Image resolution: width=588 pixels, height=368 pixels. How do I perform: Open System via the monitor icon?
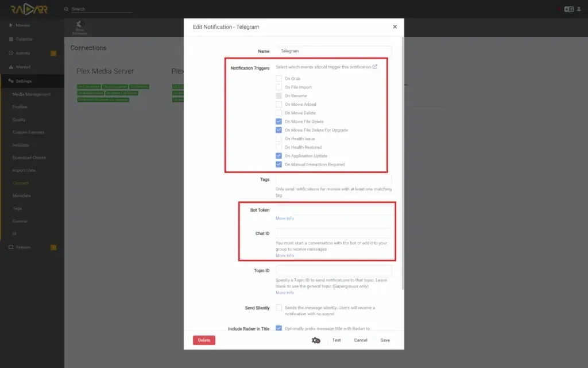coord(10,247)
